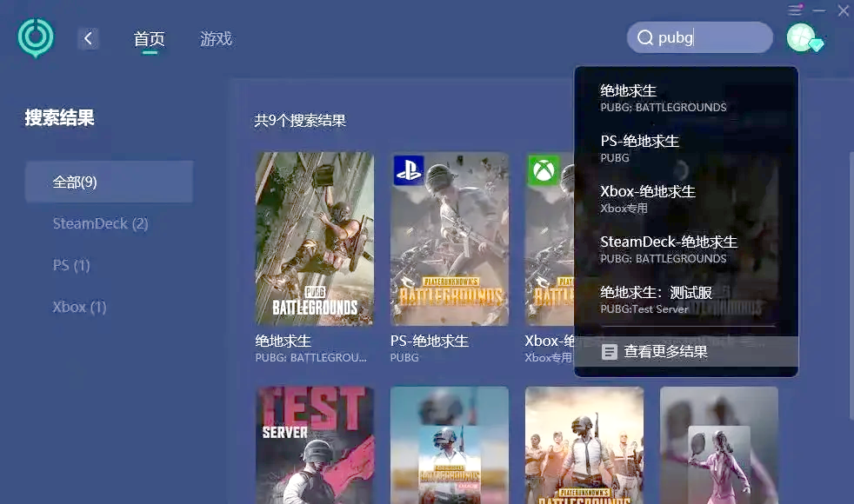Open the title bar filter lines icon
This screenshot has height=504, width=854.
(797, 10)
